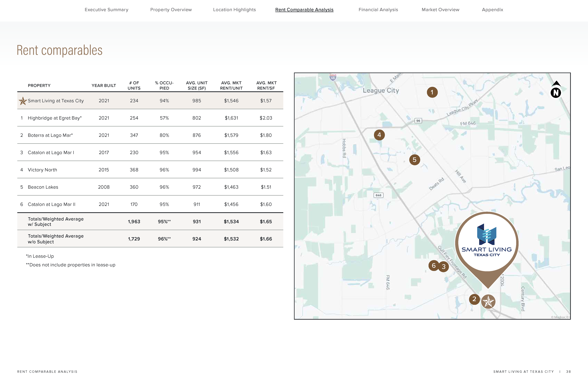Click map marker number 1
This screenshot has height=380, width=588.
[432, 92]
